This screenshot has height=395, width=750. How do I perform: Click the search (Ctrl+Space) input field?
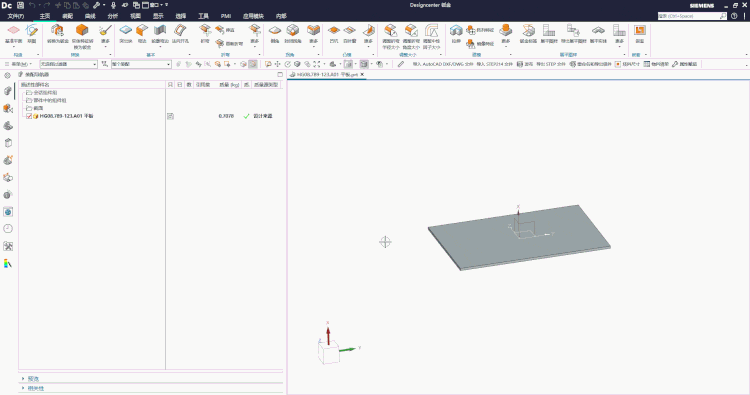[x=692, y=16]
